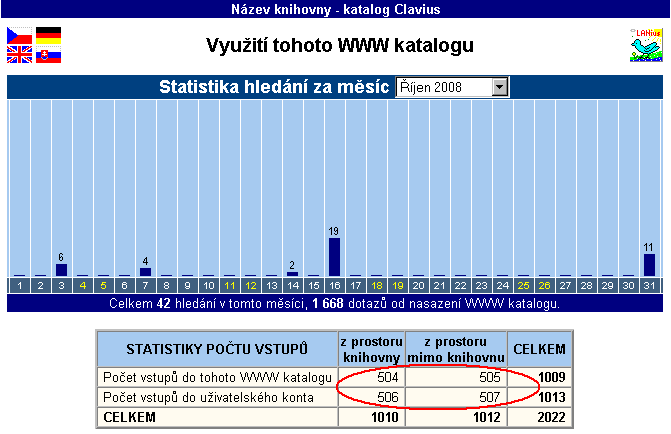The height and width of the screenshot is (434, 671).
Task: Click the 'STATISTIKY POČTU VSTUPŮ' table header
Action: (x=217, y=349)
